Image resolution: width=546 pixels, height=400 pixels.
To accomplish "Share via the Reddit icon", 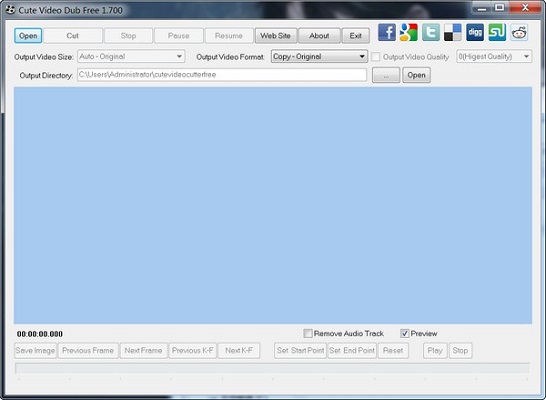I will pos(519,32).
